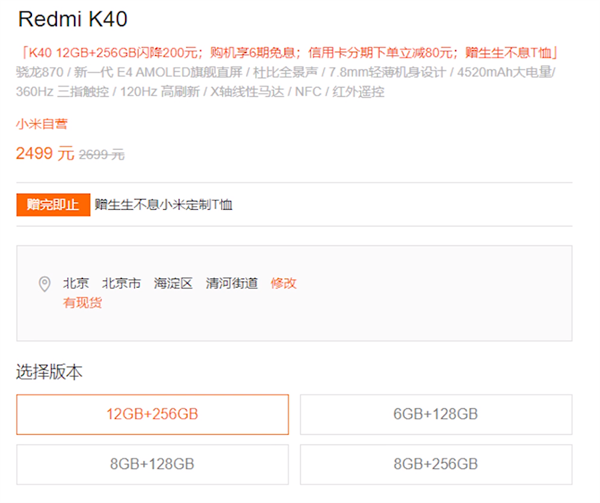The image size is (600, 503).
Task: Click the 海淀区 district text
Action: (173, 283)
